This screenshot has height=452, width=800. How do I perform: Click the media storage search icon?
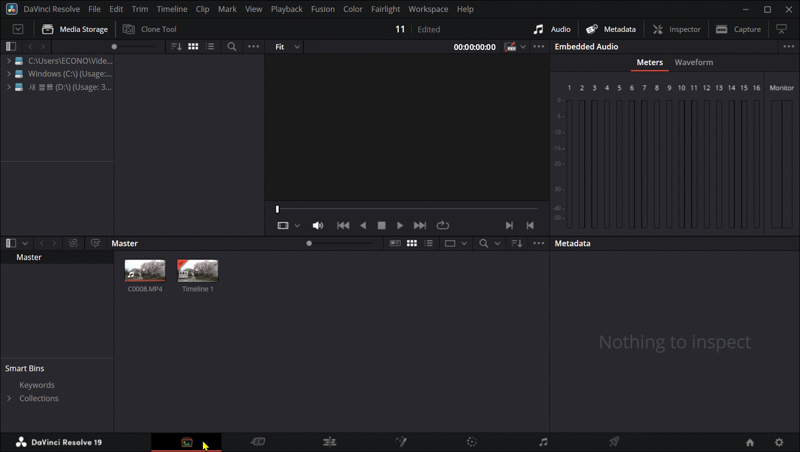click(232, 46)
